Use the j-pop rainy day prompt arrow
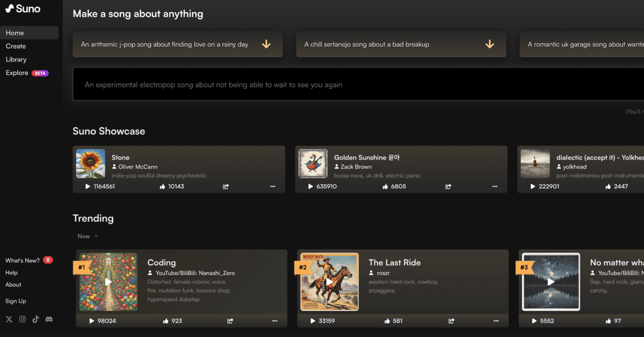The height and width of the screenshot is (337, 644). click(x=266, y=44)
